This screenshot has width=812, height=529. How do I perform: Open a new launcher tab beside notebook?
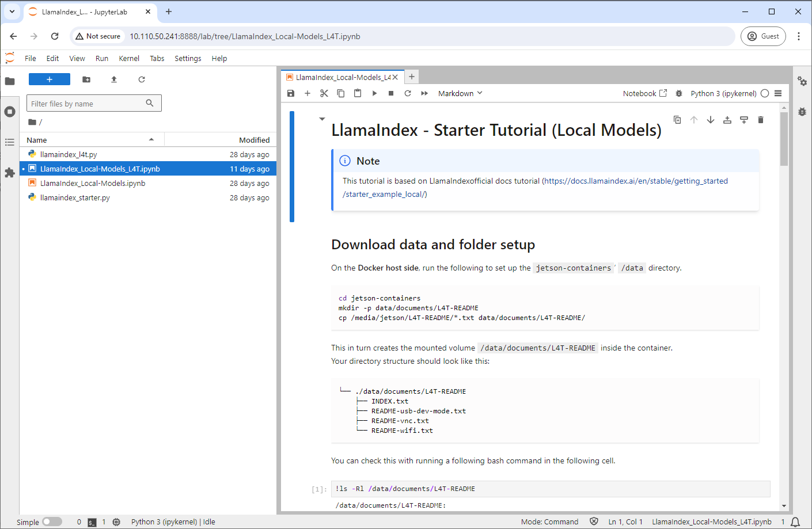tap(411, 77)
